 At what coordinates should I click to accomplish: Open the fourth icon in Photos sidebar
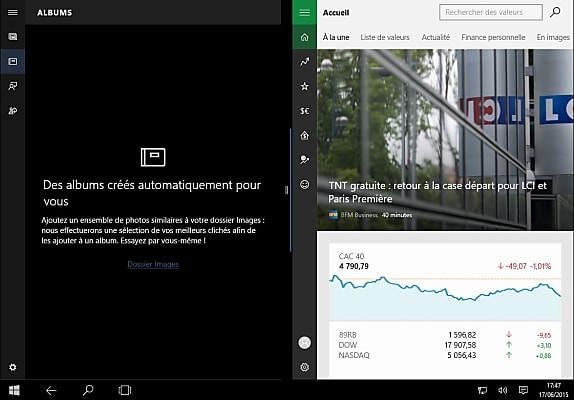(12, 111)
